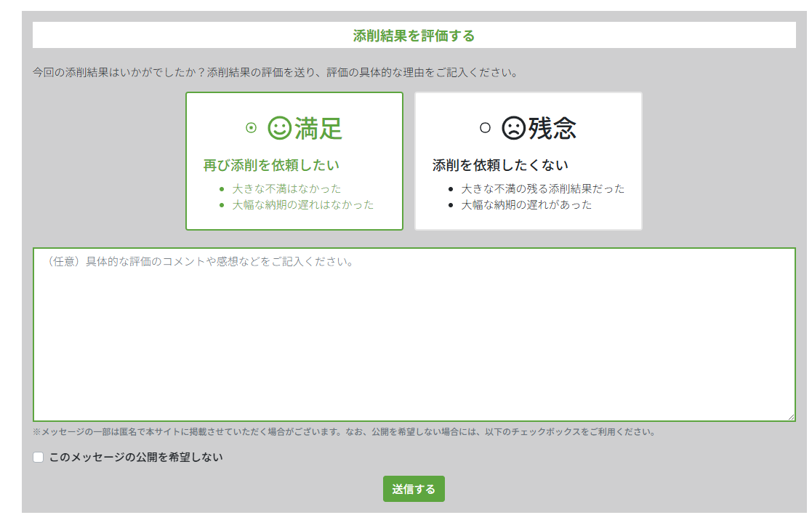Image resolution: width=812 pixels, height=523 pixels.
Task: Select the 満足 radio button
Action: click(251, 128)
